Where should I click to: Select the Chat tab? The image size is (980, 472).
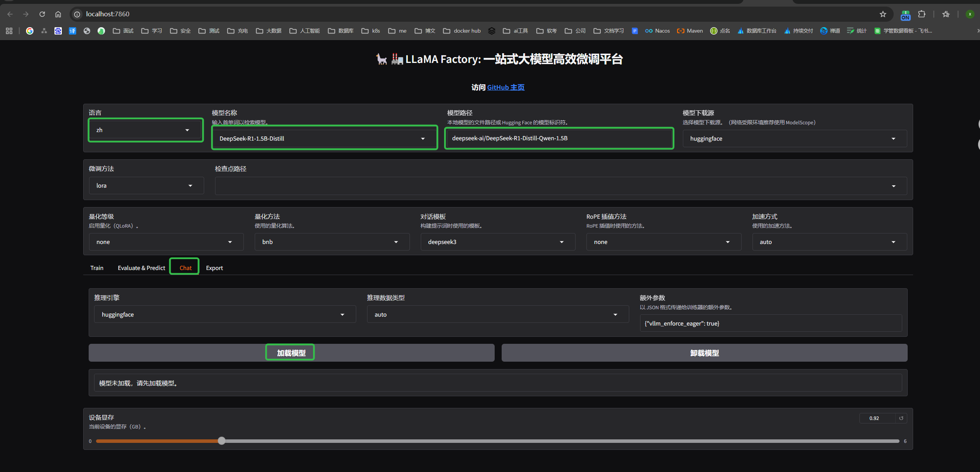click(x=185, y=268)
